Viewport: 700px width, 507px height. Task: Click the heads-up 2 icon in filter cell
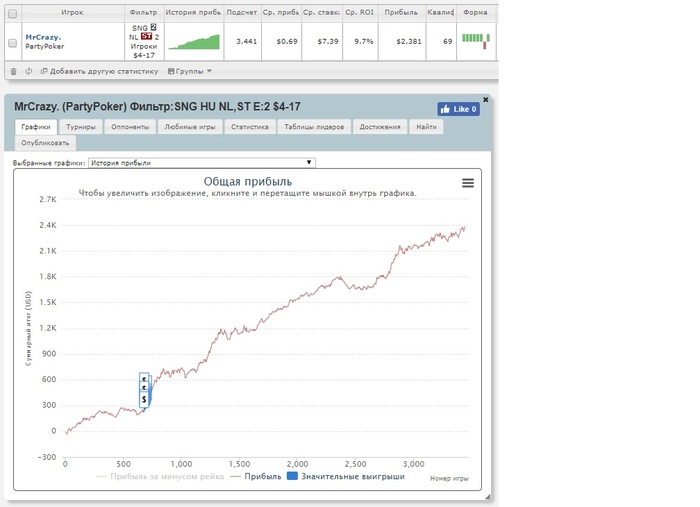154,27
